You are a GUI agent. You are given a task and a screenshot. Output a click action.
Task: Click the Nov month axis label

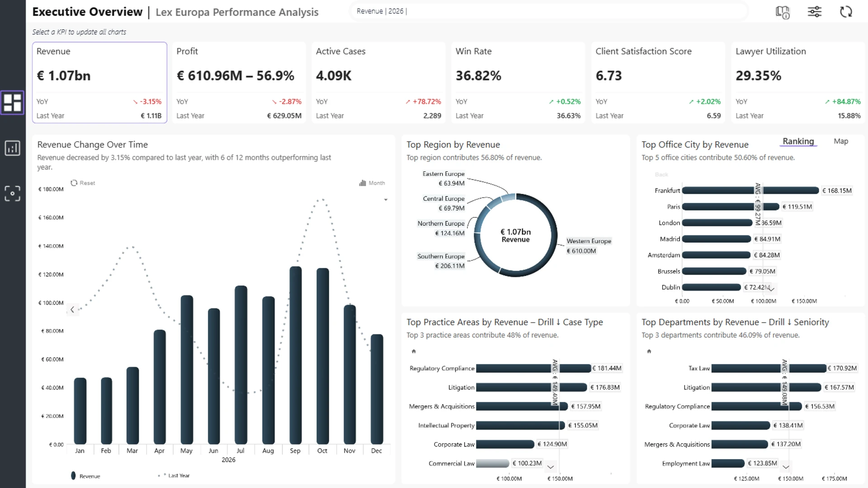pyautogui.click(x=349, y=451)
